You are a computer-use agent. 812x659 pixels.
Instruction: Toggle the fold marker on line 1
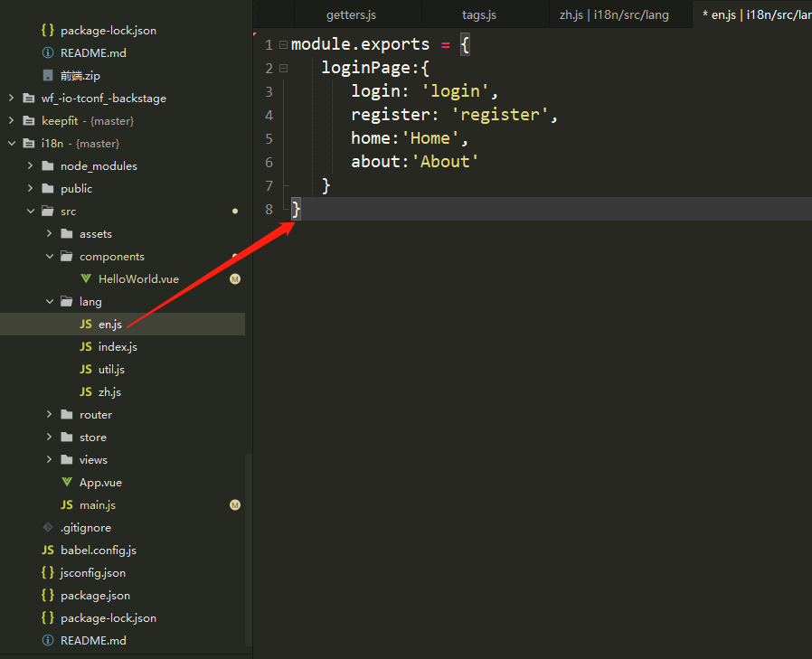point(284,44)
